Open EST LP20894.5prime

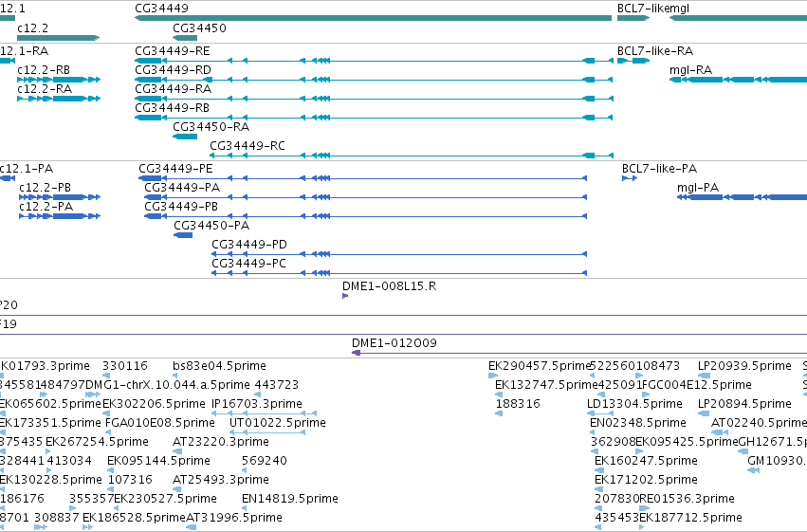pyautogui.click(x=744, y=404)
